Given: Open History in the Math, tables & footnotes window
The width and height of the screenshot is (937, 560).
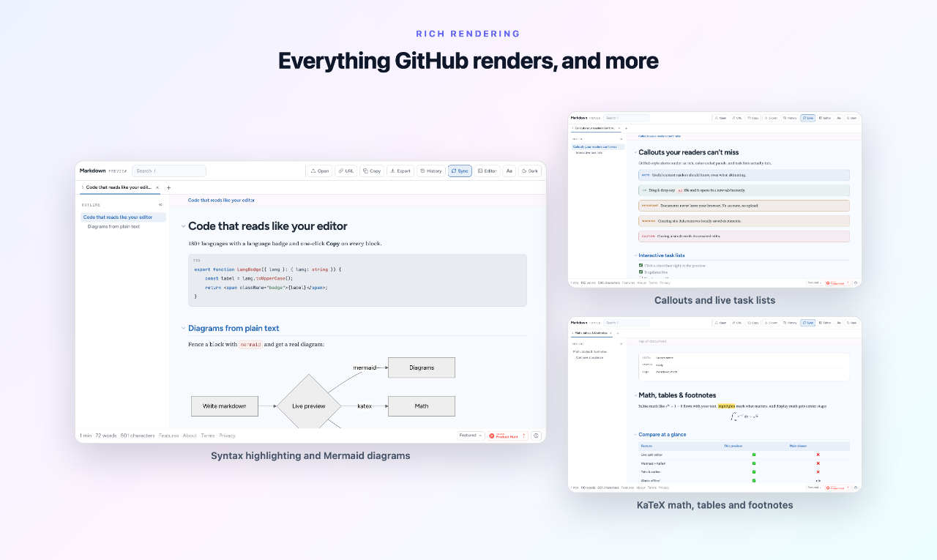Looking at the screenshot, I should 790,322.
